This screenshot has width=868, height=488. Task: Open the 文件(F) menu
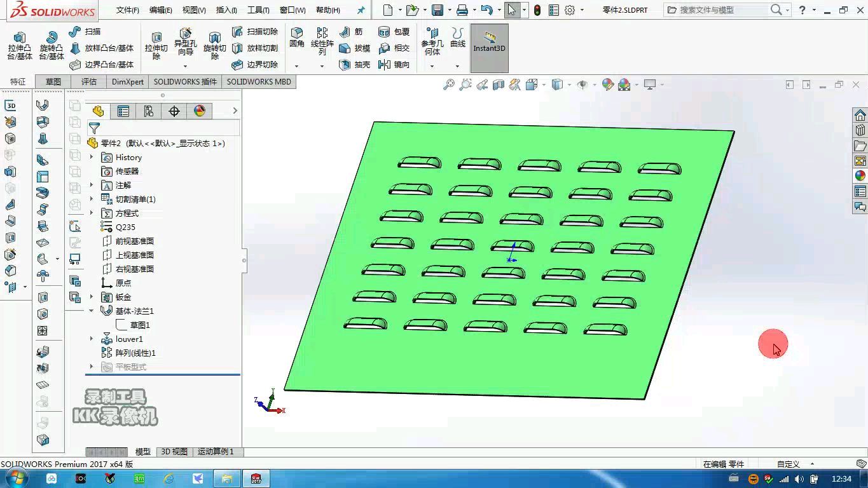[x=128, y=10]
